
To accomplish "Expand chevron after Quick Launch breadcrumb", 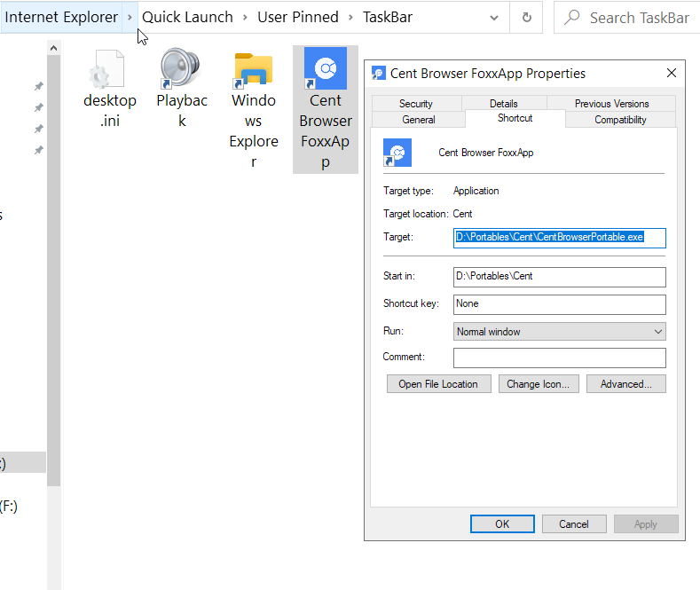I will (x=245, y=18).
